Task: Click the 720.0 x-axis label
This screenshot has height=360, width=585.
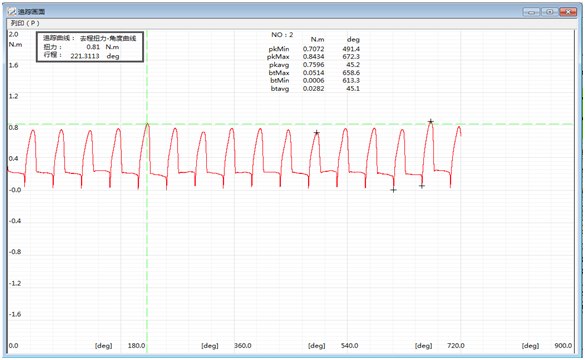Action: (456, 346)
